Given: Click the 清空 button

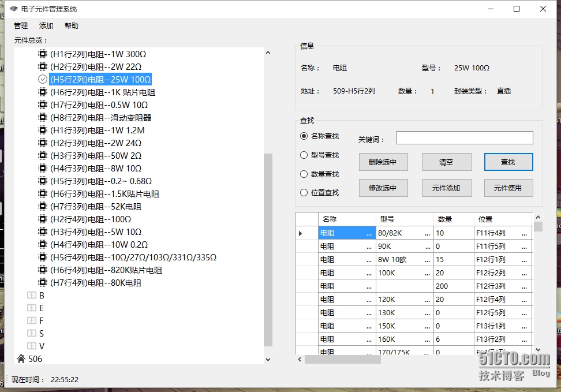Looking at the screenshot, I should coord(447,162).
